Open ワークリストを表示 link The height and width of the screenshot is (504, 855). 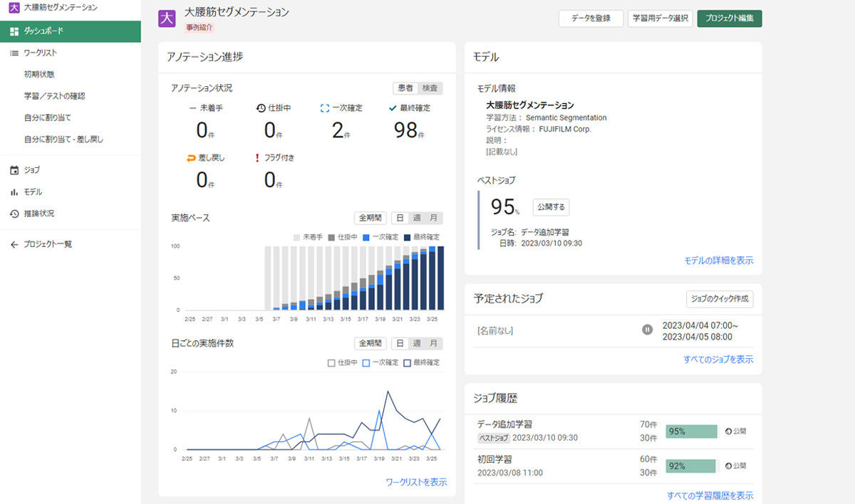click(x=416, y=482)
